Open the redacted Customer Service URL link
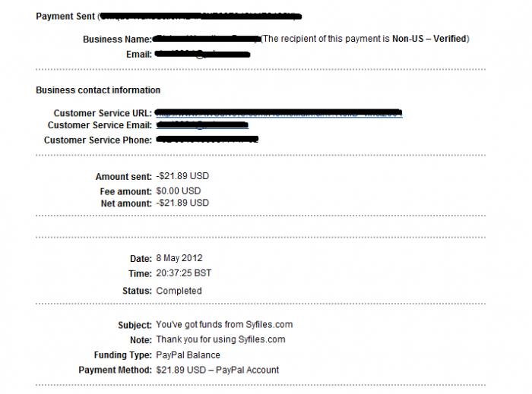This screenshot has width=532, height=394. [278, 113]
